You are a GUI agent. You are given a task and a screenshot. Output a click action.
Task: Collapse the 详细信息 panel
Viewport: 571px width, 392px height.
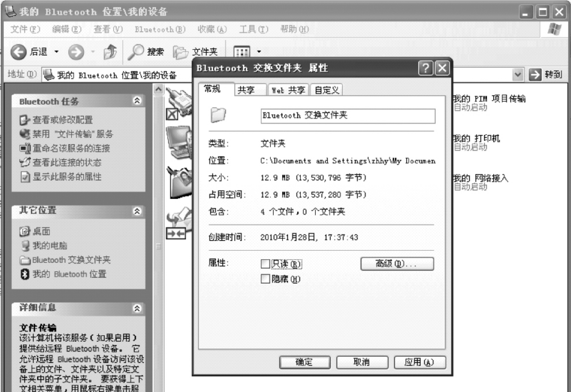137,308
